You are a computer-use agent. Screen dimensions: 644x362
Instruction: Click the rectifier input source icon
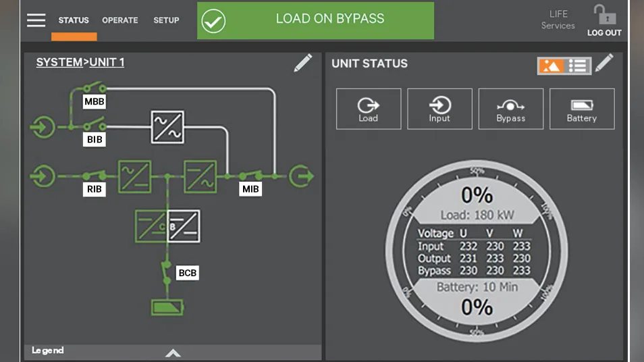click(x=43, y=176)
